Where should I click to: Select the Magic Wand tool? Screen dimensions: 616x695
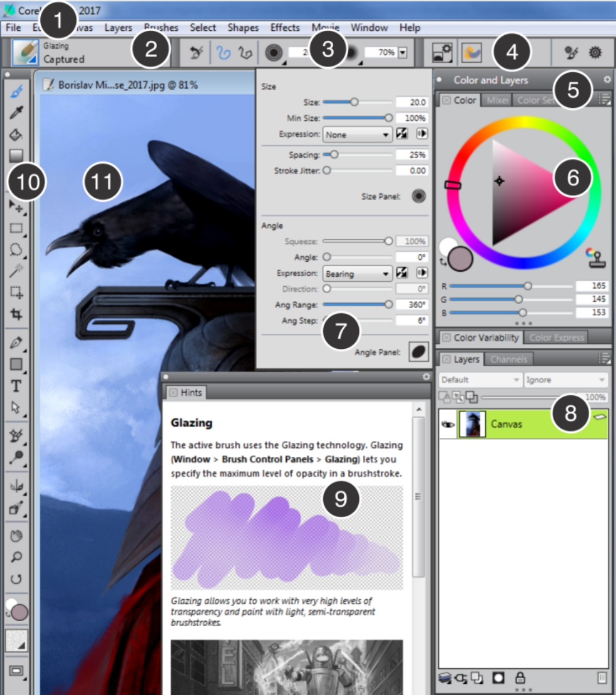16,271
